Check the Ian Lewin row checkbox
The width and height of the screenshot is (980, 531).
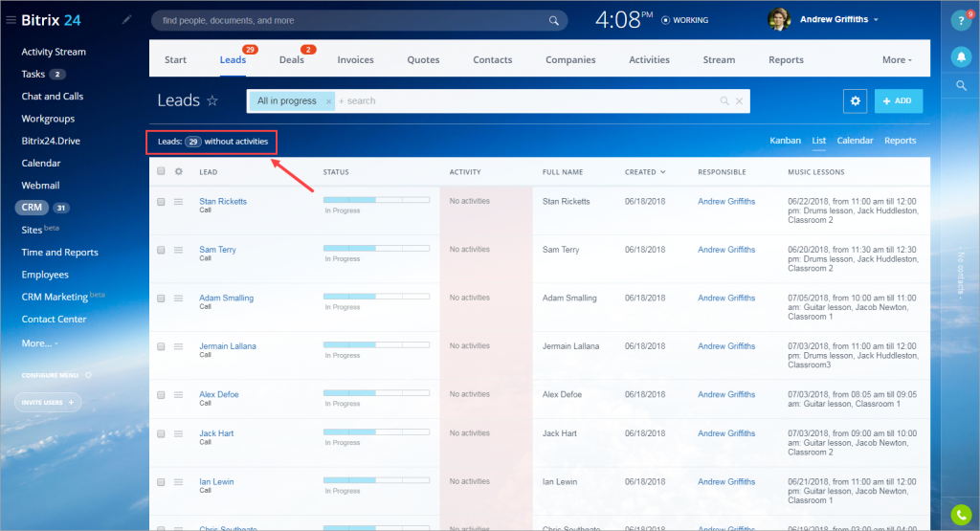tap(161, 482)
